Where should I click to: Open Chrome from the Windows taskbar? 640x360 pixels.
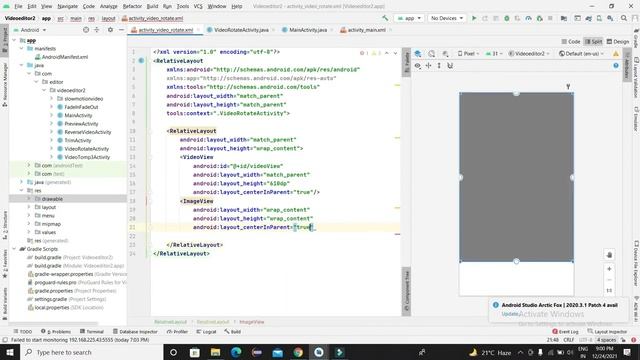298,352
